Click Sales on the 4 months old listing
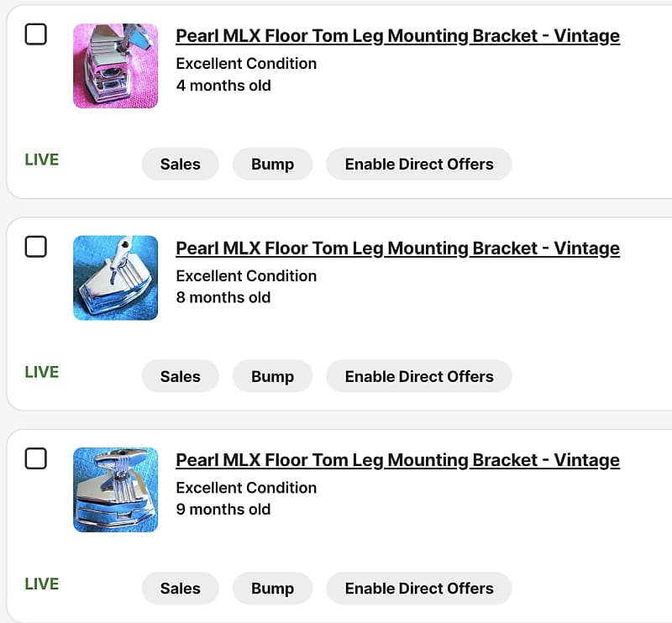 180,164
